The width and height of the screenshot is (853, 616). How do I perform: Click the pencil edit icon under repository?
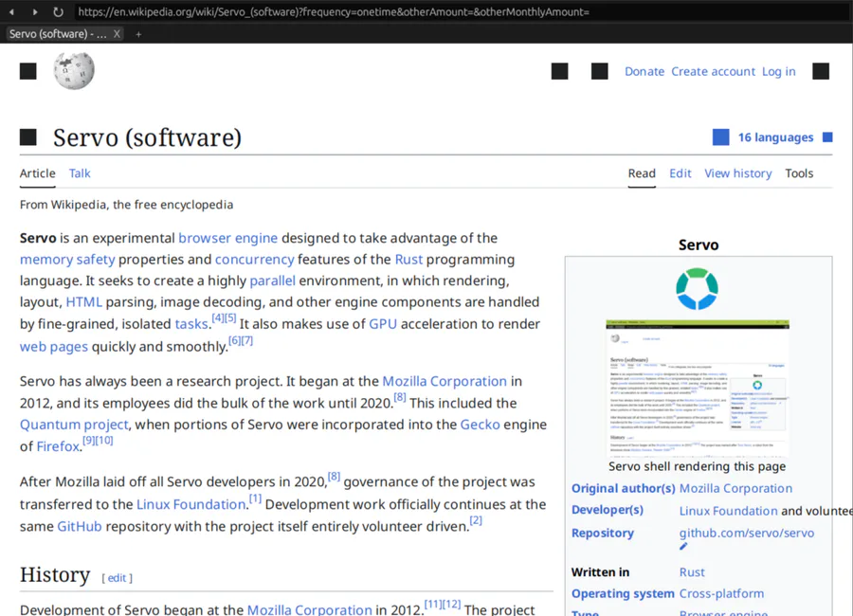click(683, 547)
